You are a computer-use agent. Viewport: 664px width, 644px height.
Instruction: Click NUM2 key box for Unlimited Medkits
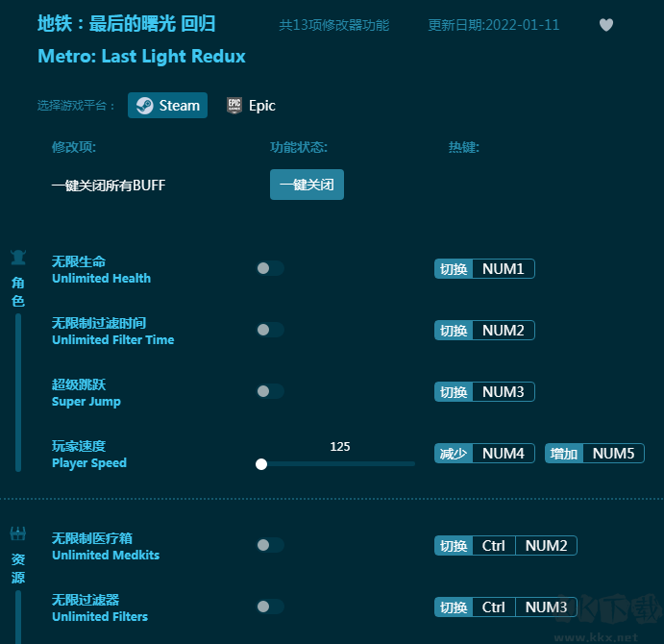546,546
